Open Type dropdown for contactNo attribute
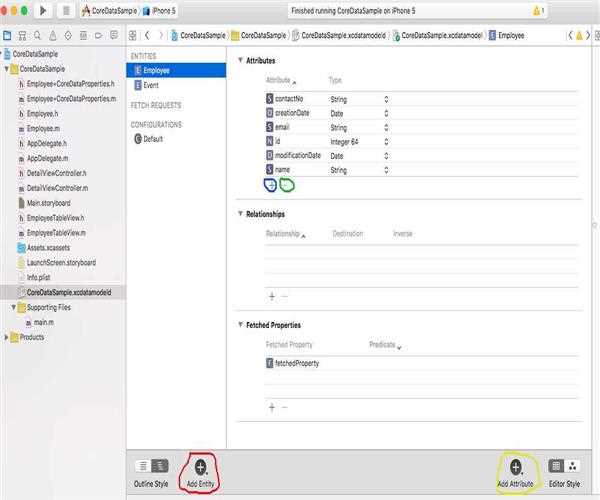Image resolution: width=600 pixels, height=500 pixels. (x=386, y=99)
